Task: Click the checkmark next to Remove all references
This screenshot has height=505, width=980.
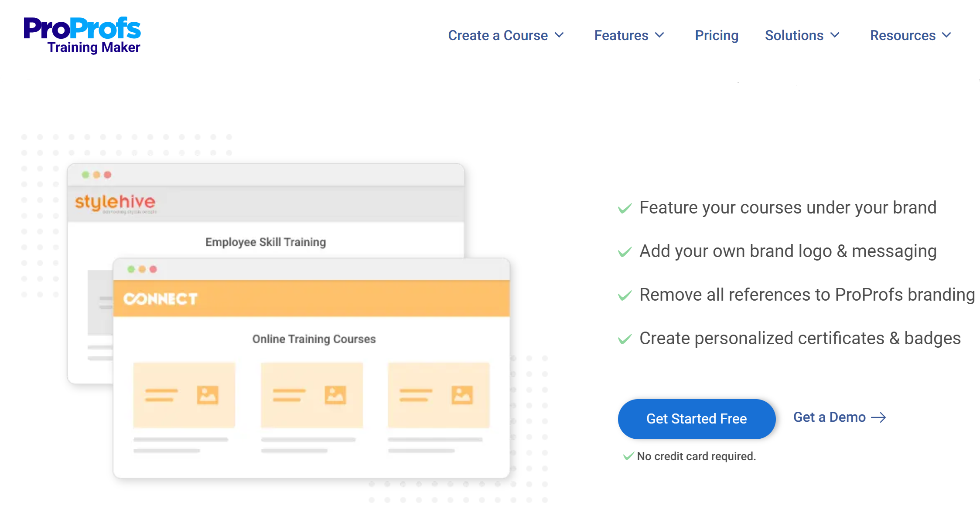Action: [625, 295]
